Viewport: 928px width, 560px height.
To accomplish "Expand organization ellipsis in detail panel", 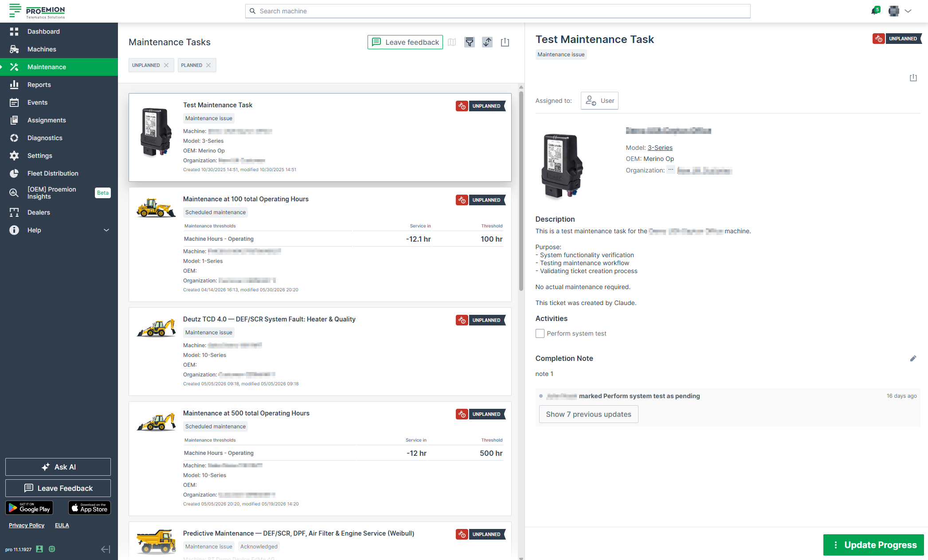I will pyautogui.click(x=670, y=170).
